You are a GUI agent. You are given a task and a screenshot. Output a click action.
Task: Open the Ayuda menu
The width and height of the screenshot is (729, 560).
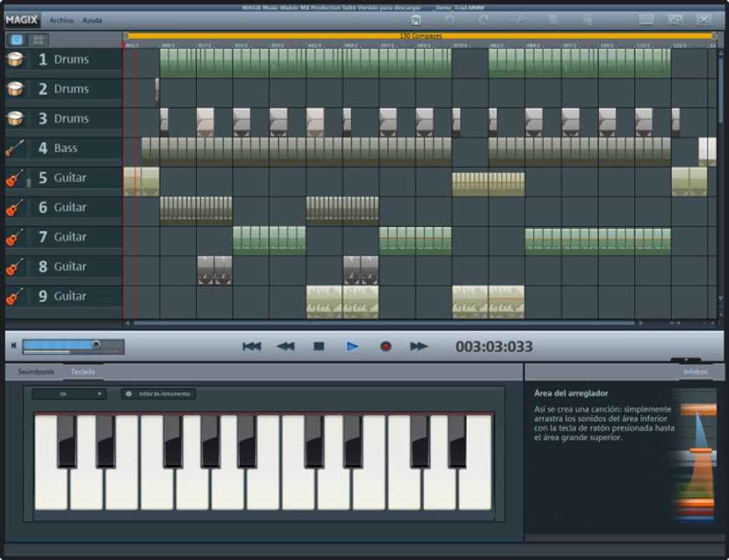[x=92, y=21]
